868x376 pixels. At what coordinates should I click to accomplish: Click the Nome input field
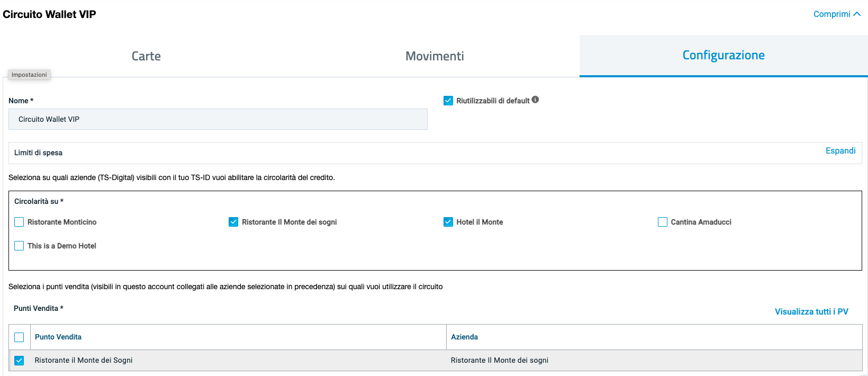click(218, 119)
